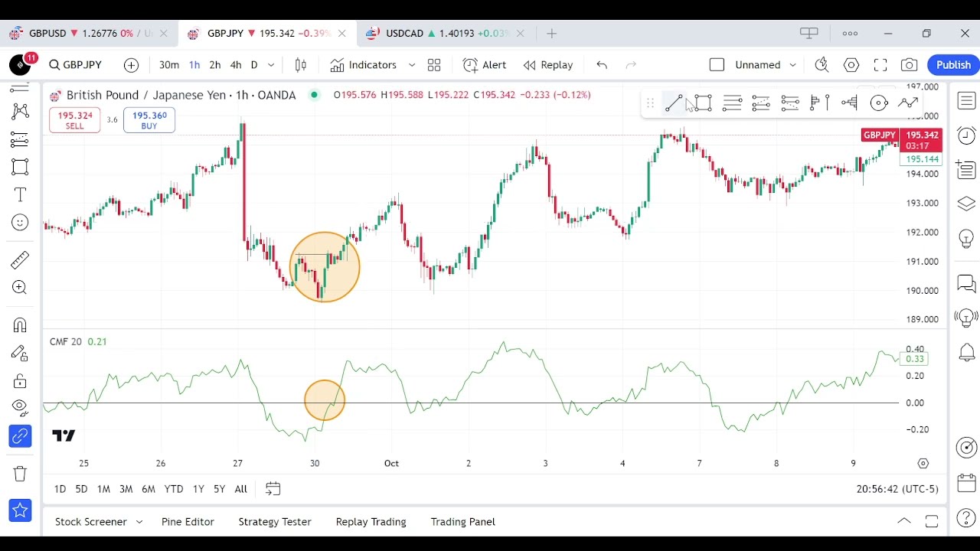Select the fixed range volume profile tool
Image resolution: width=980 pixels, height=551 pixels.
tap(820, 103)
